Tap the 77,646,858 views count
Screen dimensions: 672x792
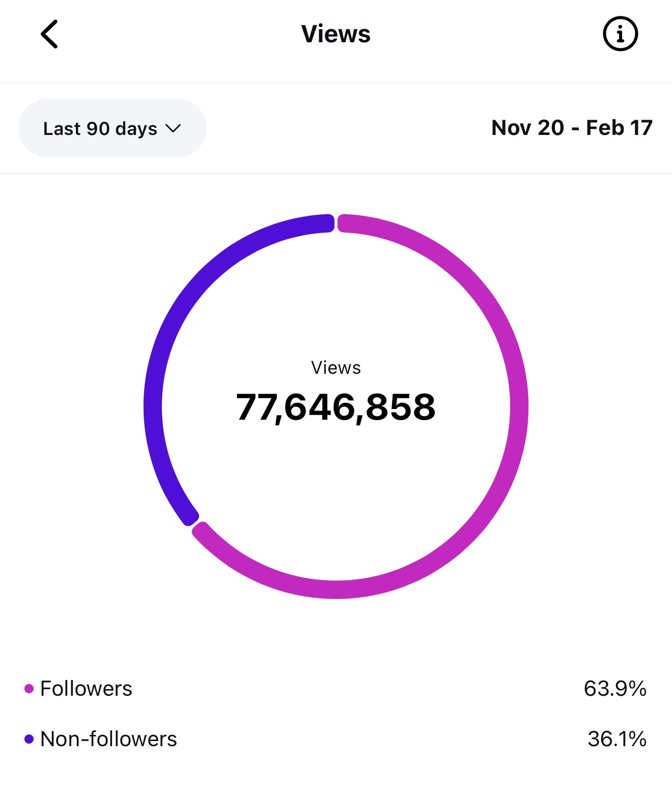click(x=336, y=407)
